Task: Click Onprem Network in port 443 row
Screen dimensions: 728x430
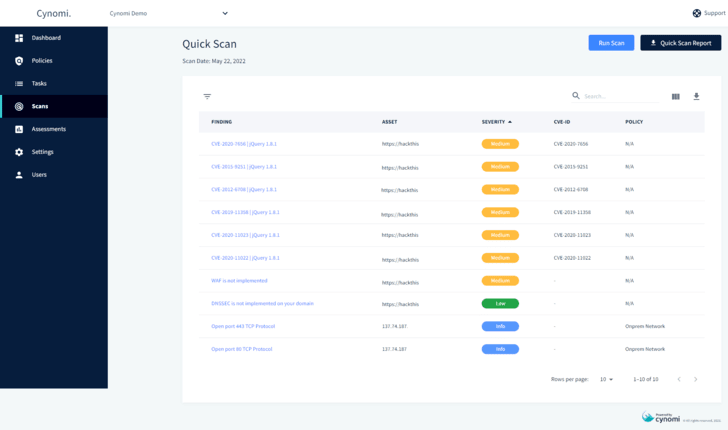Action: click(645, 326)
